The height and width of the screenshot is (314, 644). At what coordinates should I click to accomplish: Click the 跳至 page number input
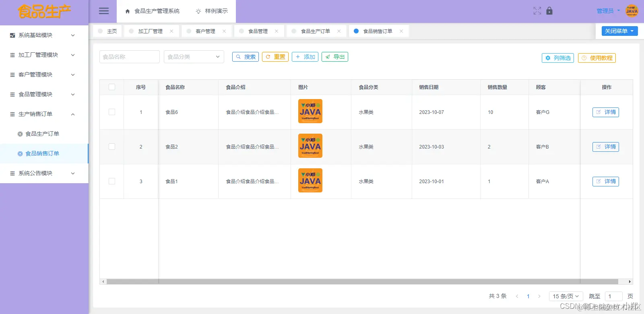point(613,296)
